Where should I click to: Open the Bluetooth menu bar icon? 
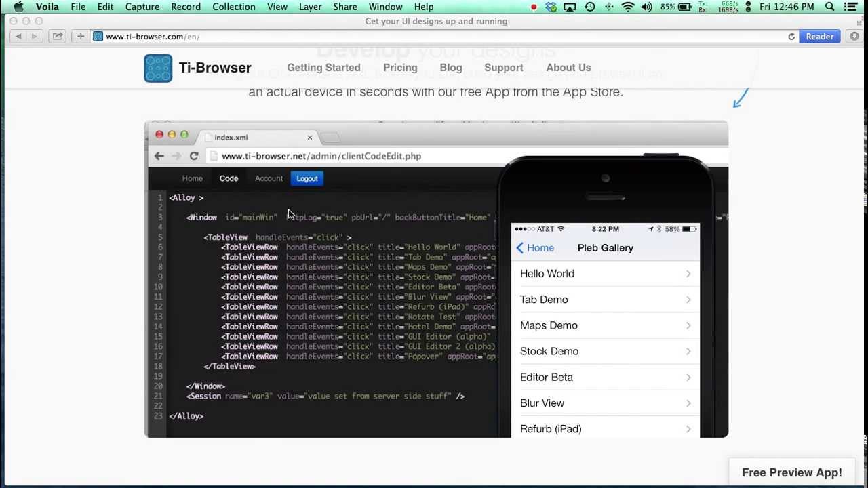point(609,7)
